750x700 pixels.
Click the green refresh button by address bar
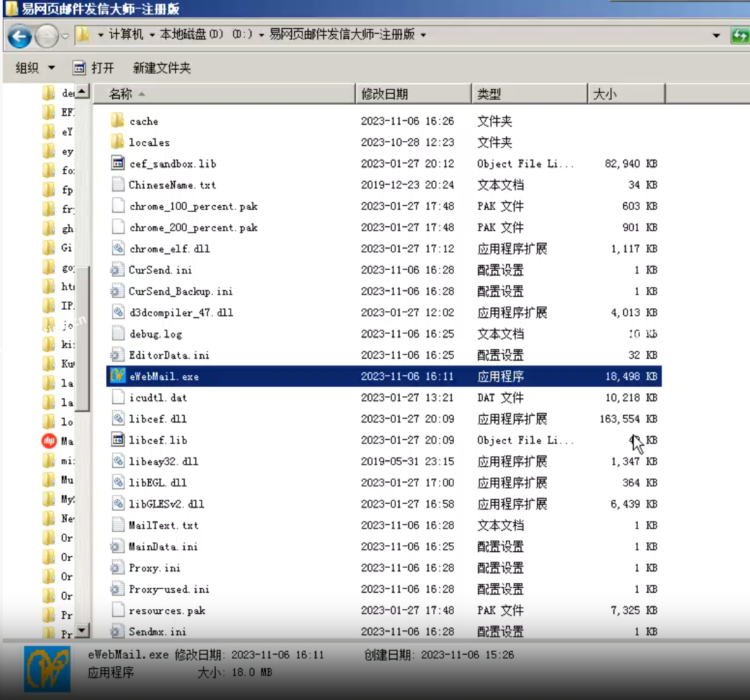click(x=740, y=35)
